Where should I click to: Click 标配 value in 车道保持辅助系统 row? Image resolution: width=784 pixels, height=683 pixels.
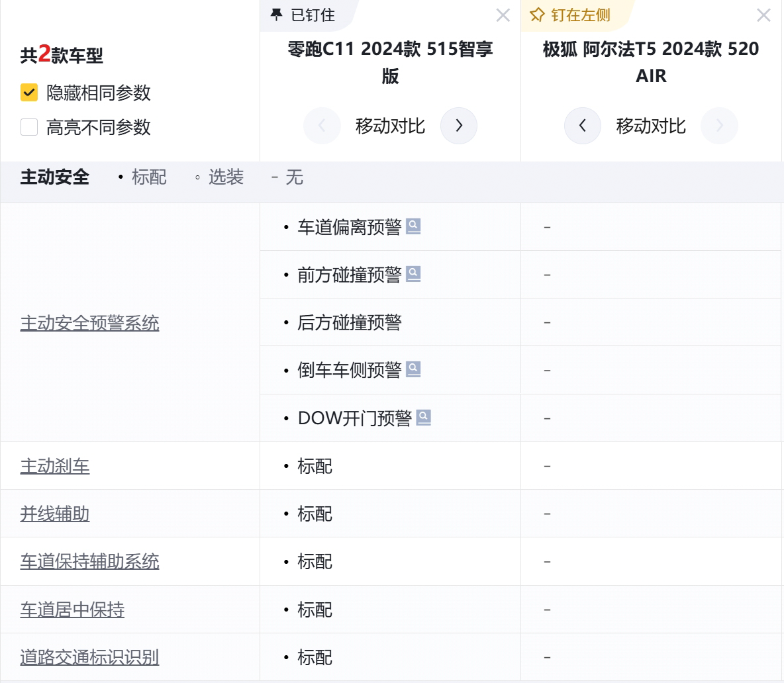(315, 562)
